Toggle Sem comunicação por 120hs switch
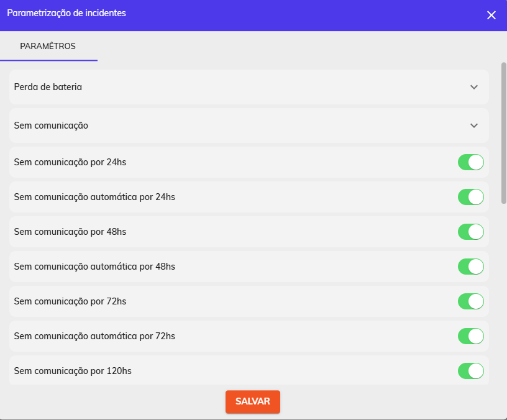 point(471,371)
